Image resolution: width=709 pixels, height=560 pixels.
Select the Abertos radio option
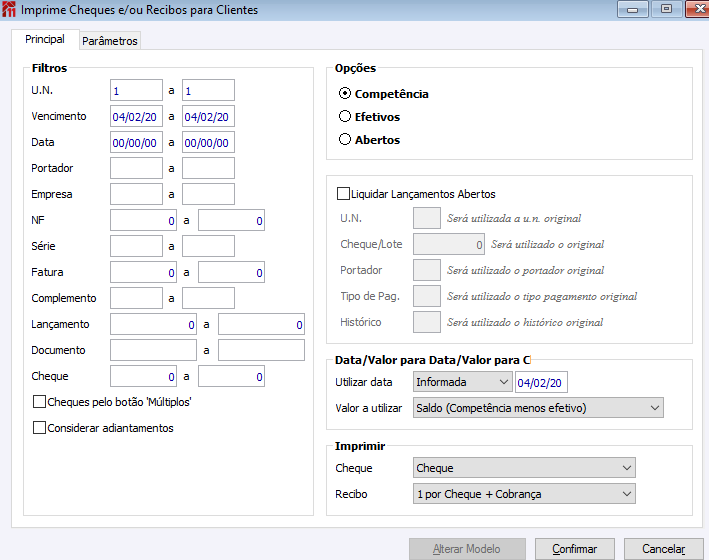coord(346,140)
